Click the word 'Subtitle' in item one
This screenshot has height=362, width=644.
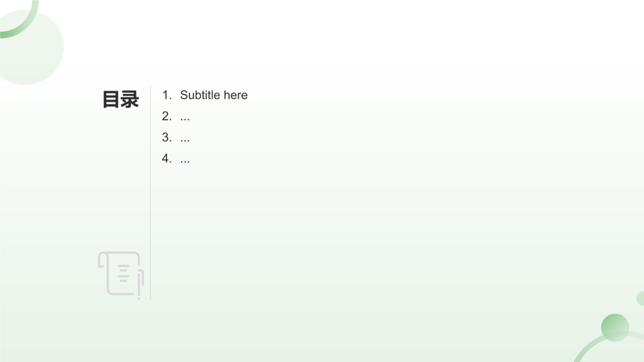tap(200, 95)
